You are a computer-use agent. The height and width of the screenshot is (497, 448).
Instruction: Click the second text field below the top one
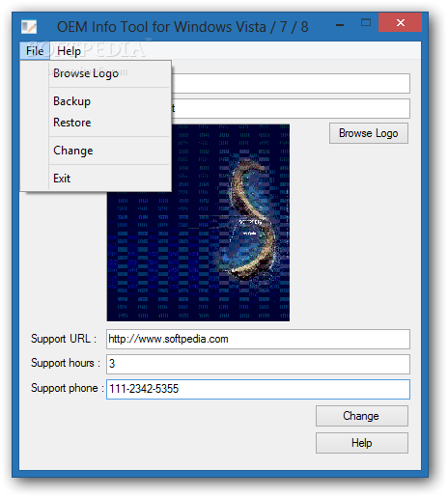[x=291, y=108]
